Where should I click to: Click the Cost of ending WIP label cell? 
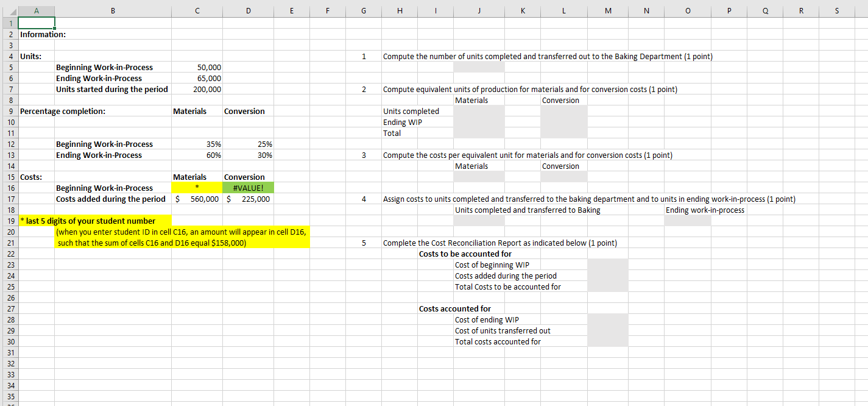pos(487,319)
